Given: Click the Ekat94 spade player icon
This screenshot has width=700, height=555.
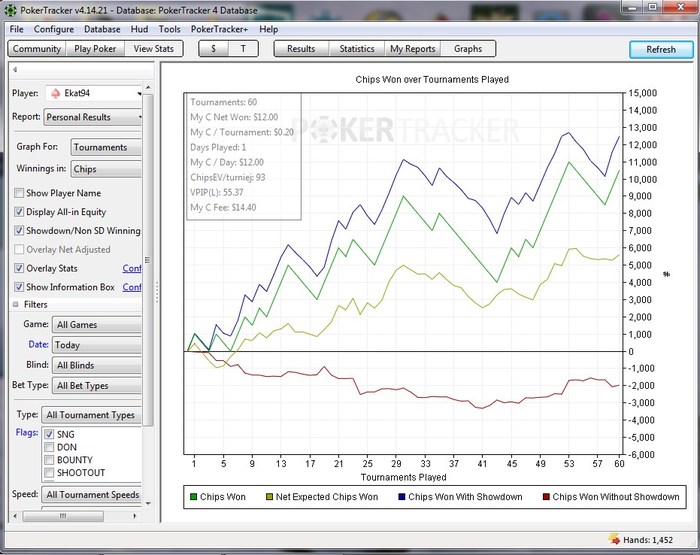Looking at the screenshot, I should pyautogui.click(x=55, y=93).
